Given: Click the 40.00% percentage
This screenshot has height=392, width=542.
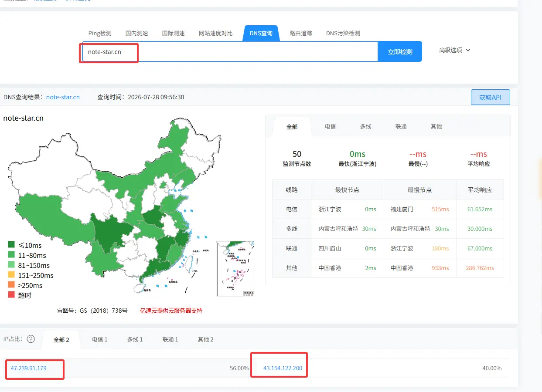Looking at the screenshot, I should (492, 368).
